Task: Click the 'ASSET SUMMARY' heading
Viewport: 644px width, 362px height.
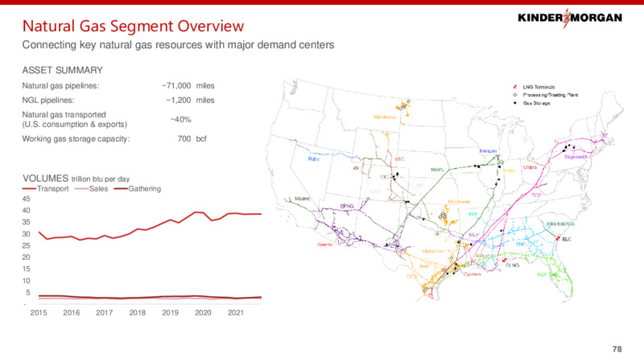Action: [x=63, y=70]
